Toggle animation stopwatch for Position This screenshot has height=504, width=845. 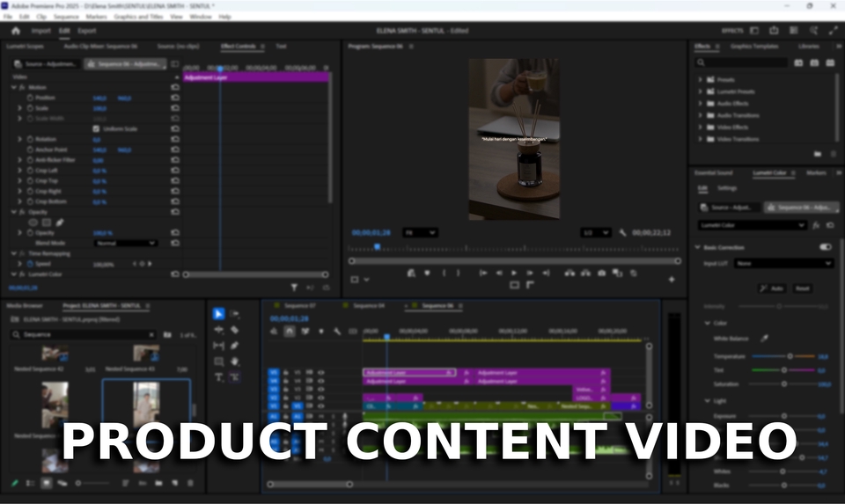(x=29, y=98)
